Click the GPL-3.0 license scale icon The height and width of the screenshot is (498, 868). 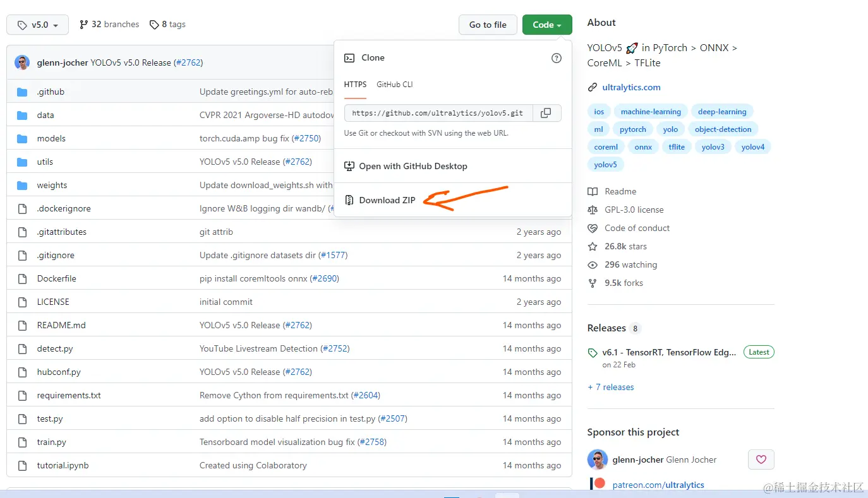pos(593,210)
